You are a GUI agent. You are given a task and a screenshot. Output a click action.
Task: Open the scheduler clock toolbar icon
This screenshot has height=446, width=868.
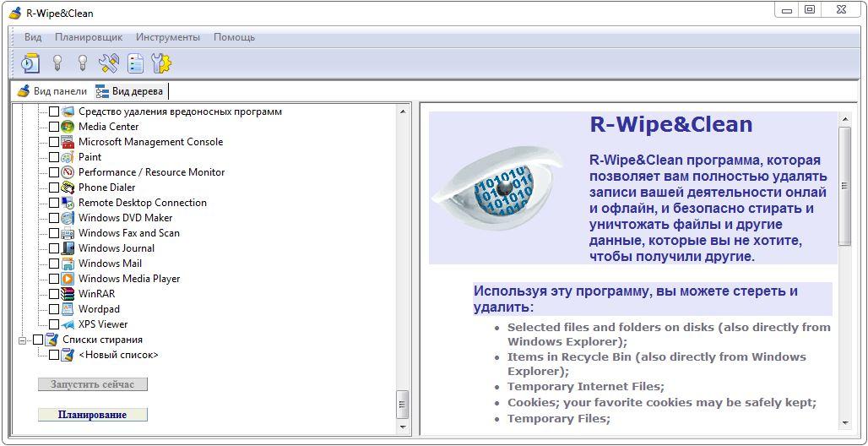30,63
